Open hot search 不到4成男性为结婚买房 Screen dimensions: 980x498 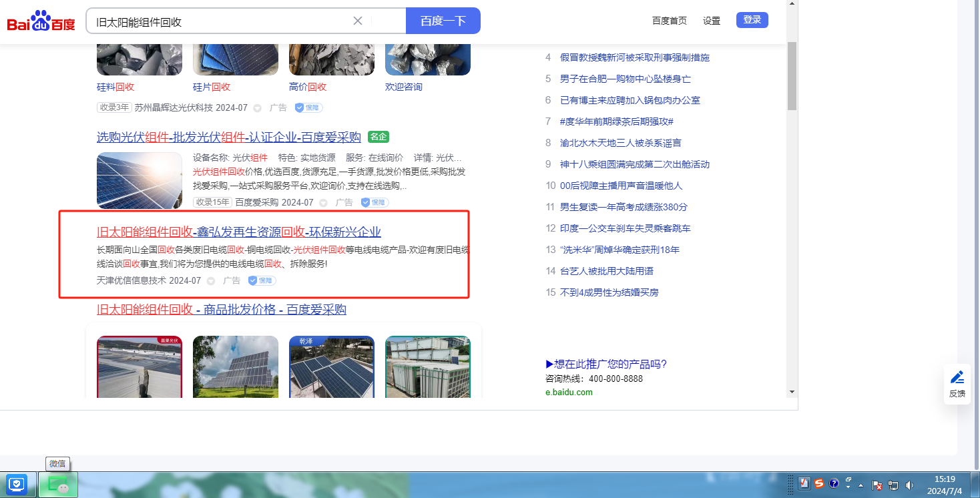pos(609,292)
